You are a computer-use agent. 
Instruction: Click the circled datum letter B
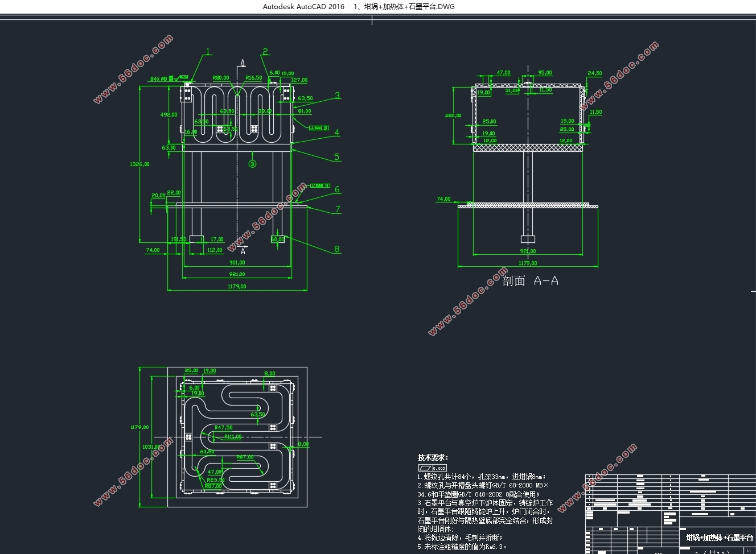(x=252, y=164)
